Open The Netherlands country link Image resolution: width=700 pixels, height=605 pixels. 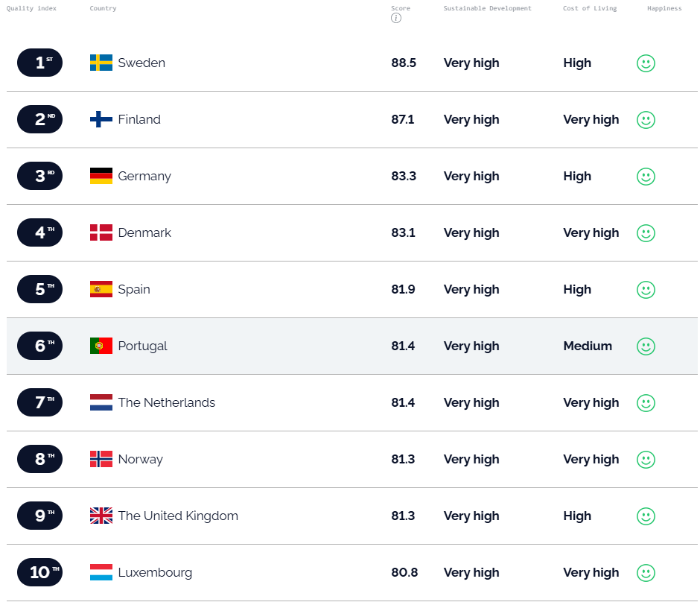click(x=167, y=402)
